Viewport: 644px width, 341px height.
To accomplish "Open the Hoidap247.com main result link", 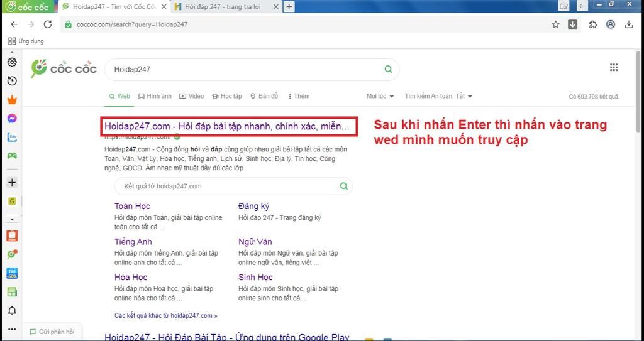I will click(227, 126).
